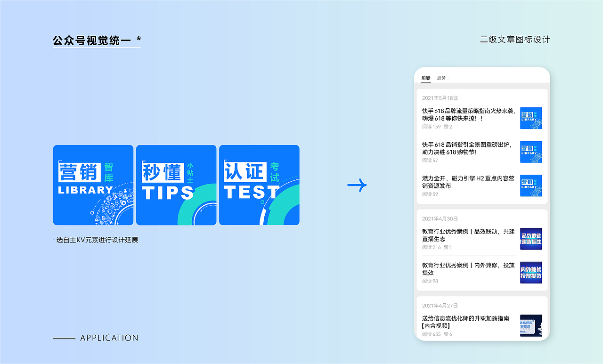Click the 阅读 98 read count
603x364 pixels.
(x=430, y=281)
